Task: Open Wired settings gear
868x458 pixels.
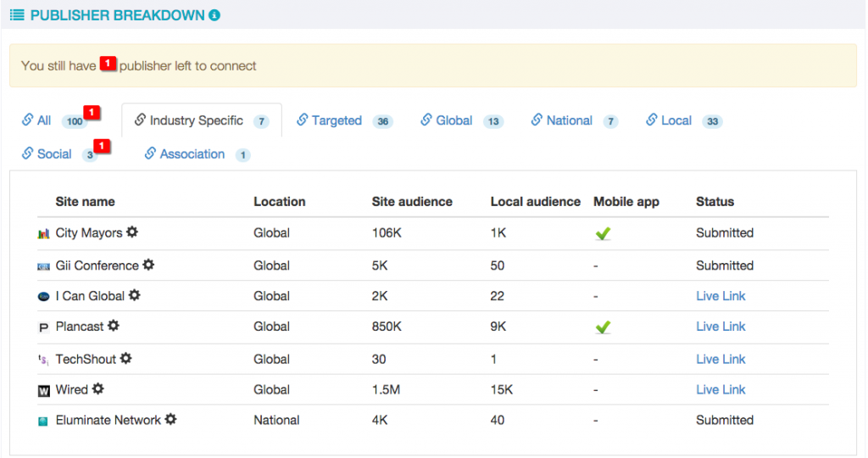Action: 98,388
